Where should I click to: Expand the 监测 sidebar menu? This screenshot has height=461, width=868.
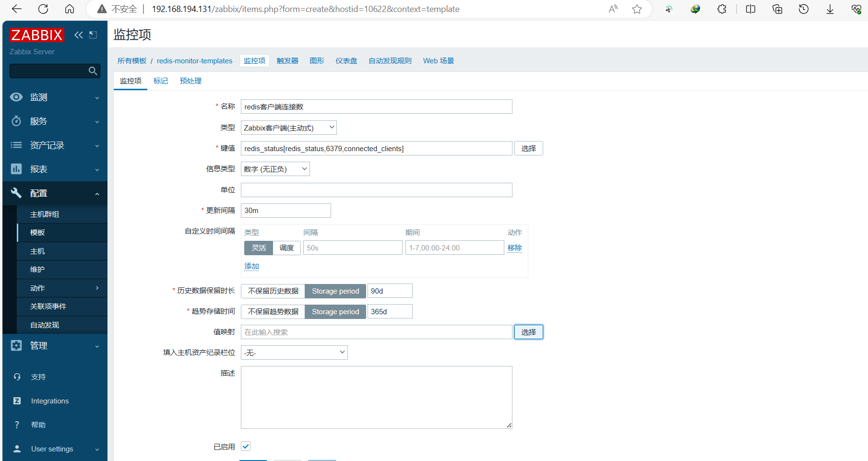tap(55, 97)
